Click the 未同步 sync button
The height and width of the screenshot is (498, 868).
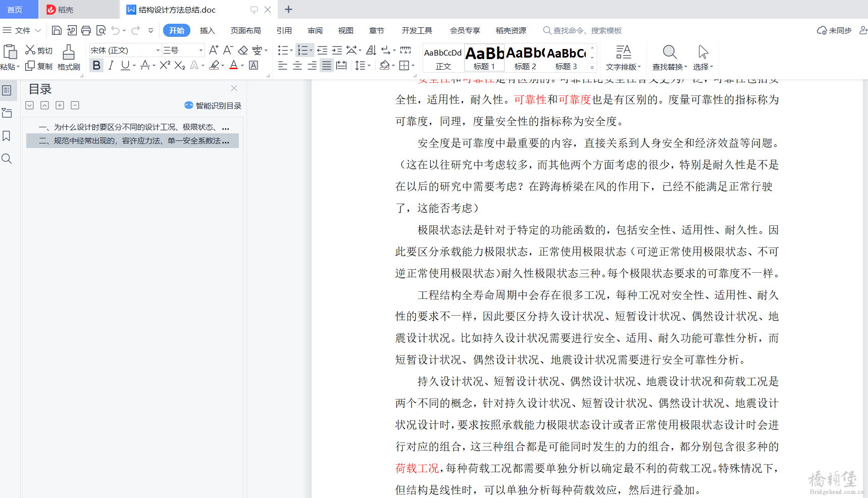pyautogui.click(x=834, y=31)
